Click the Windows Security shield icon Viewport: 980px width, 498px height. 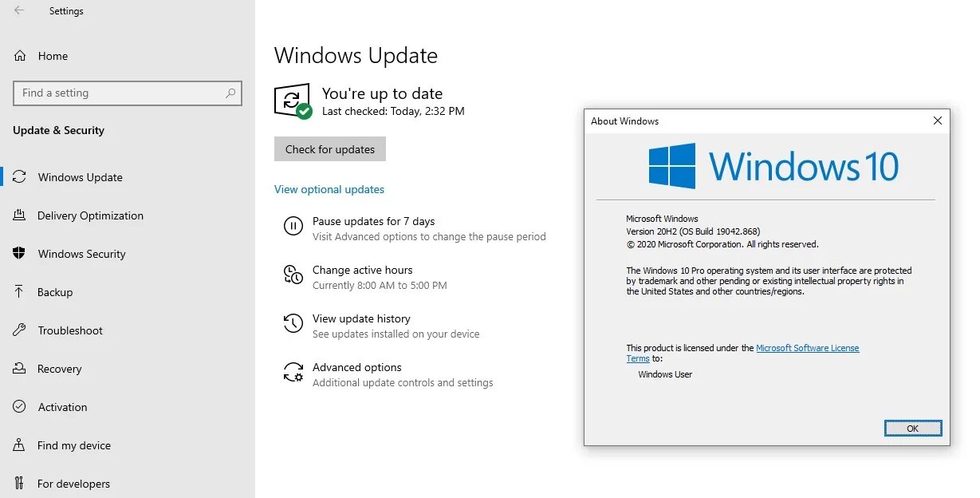(x=20, y=254)
